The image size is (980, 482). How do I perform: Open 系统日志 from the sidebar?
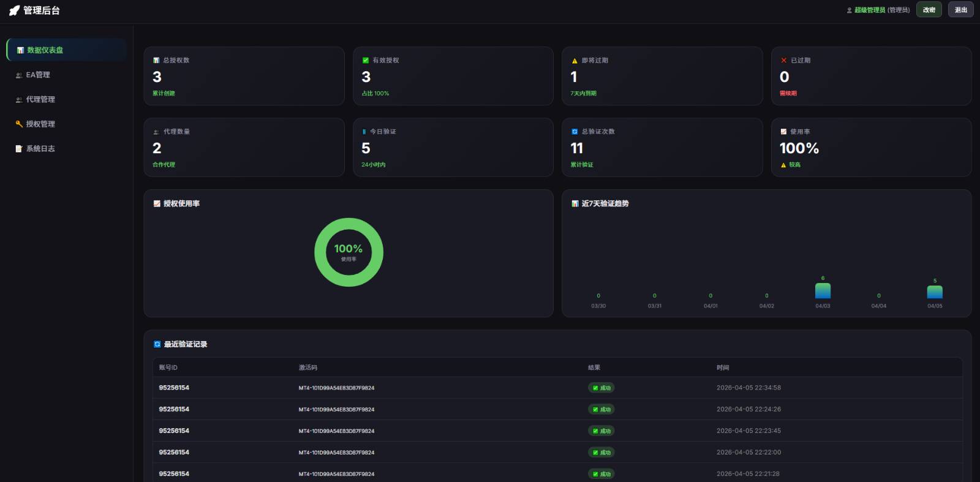(67, 149)
